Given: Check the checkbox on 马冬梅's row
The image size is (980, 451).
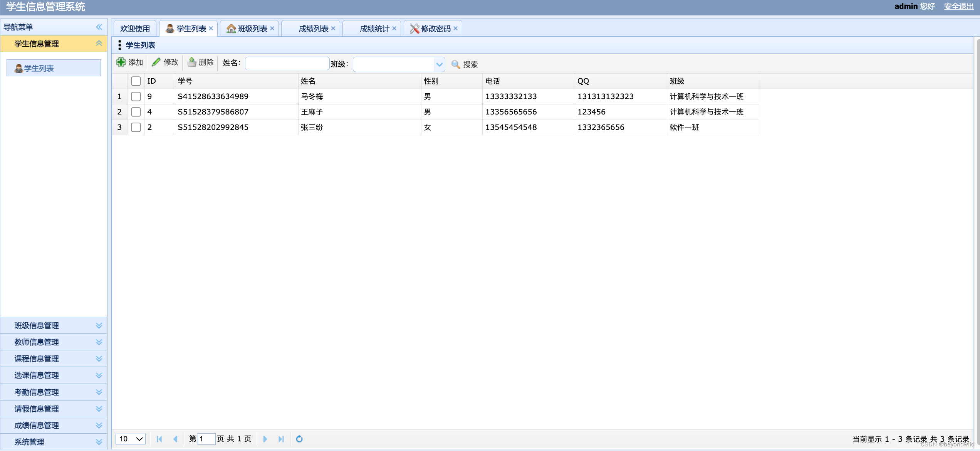Looking at the screenshot, I should pyautogui.click(x=136, y=96).
